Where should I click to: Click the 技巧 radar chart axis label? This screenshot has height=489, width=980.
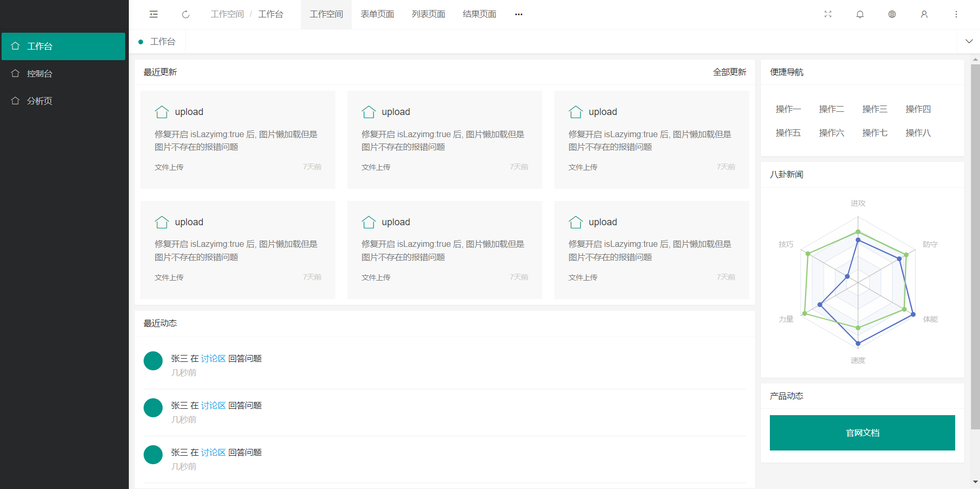[x=786, y=244]
